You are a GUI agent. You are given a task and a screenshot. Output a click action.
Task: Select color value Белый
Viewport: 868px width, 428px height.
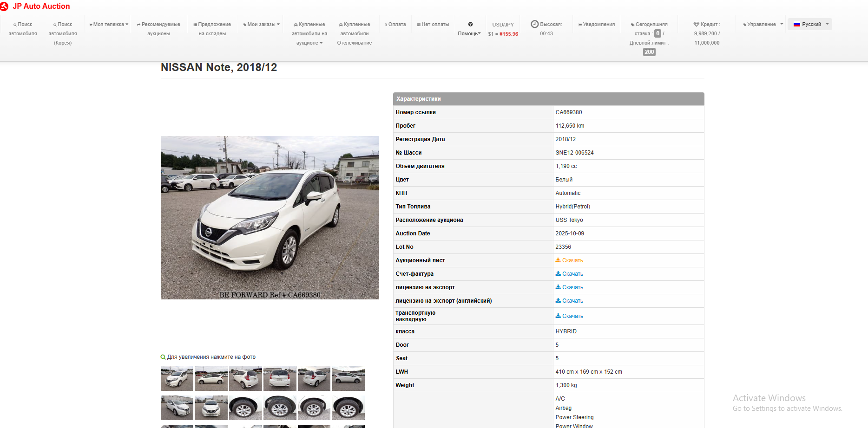click(x=564, y=180)
